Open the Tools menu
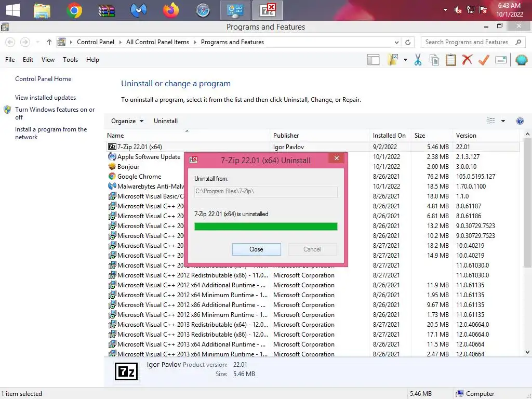 coord(70,60)
